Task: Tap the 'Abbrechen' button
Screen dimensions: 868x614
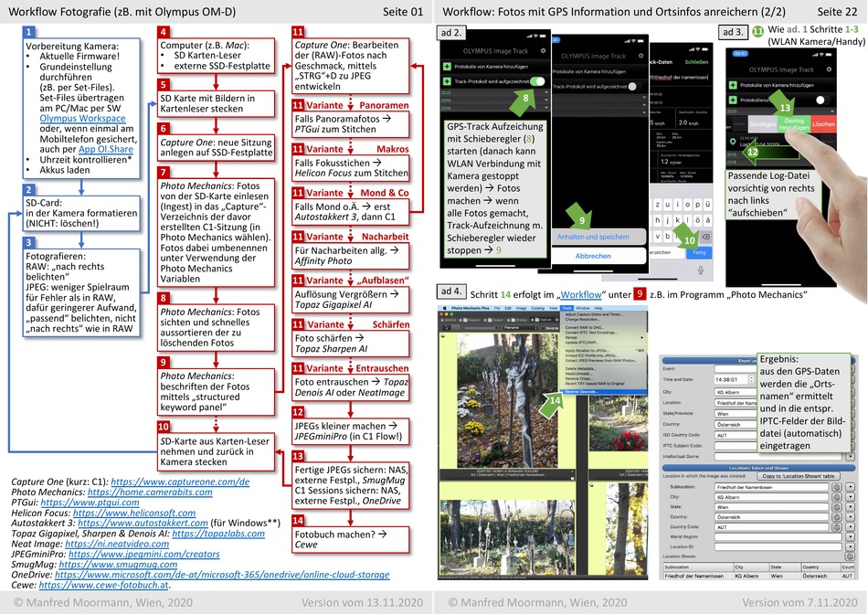Action: click(593, 256)
